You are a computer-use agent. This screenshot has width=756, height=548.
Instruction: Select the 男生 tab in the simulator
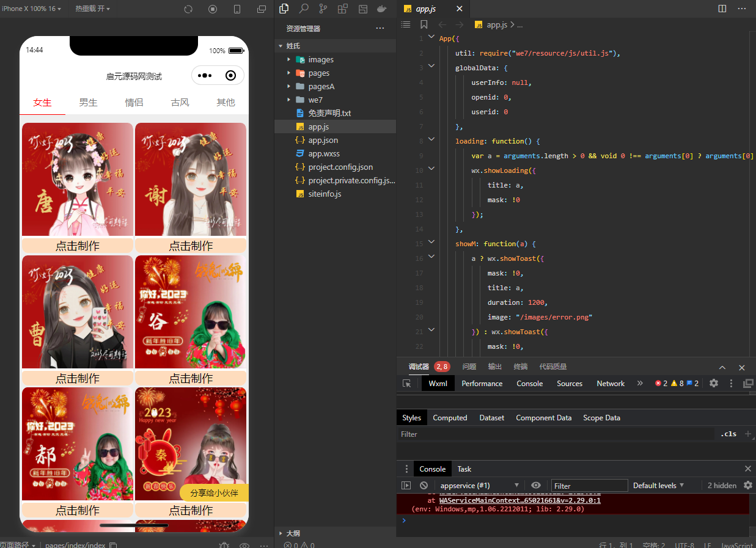point(88,103)
